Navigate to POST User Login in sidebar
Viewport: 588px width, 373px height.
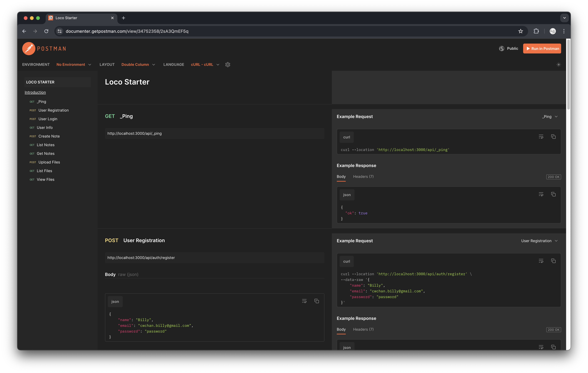tap(43, 119)
